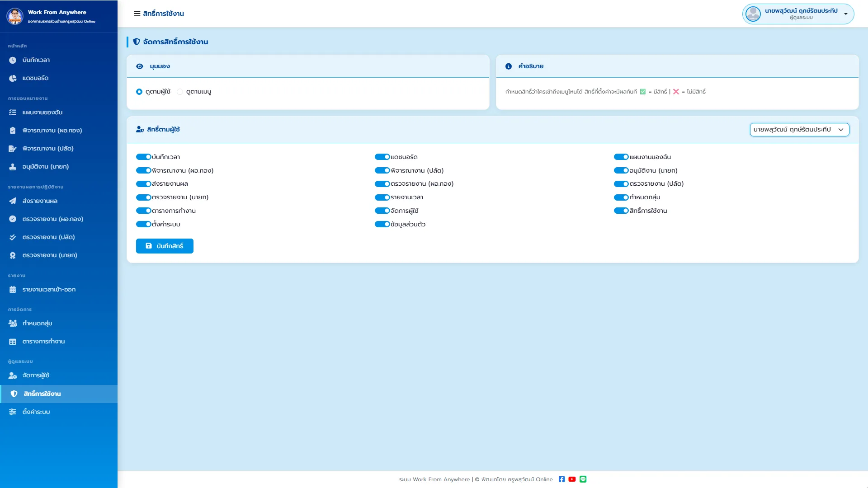Open ตั้งค่าระบบ in the sidebar
This screenshot has height=488, width=868.
coord(59,412)
